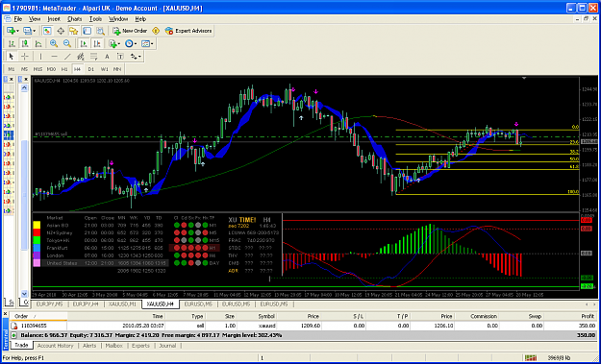Click the yellow Asian BD session swatch
The width and height of the screenshot is (601, 364).
[38, 225]
